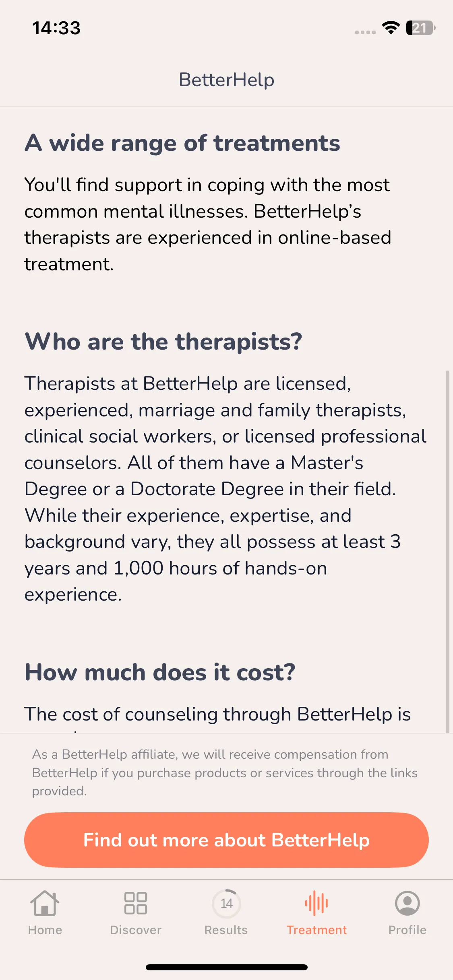Tap the home indicator bar
The height and width of the screenshot is (980, 453).
tap(226, 967)
